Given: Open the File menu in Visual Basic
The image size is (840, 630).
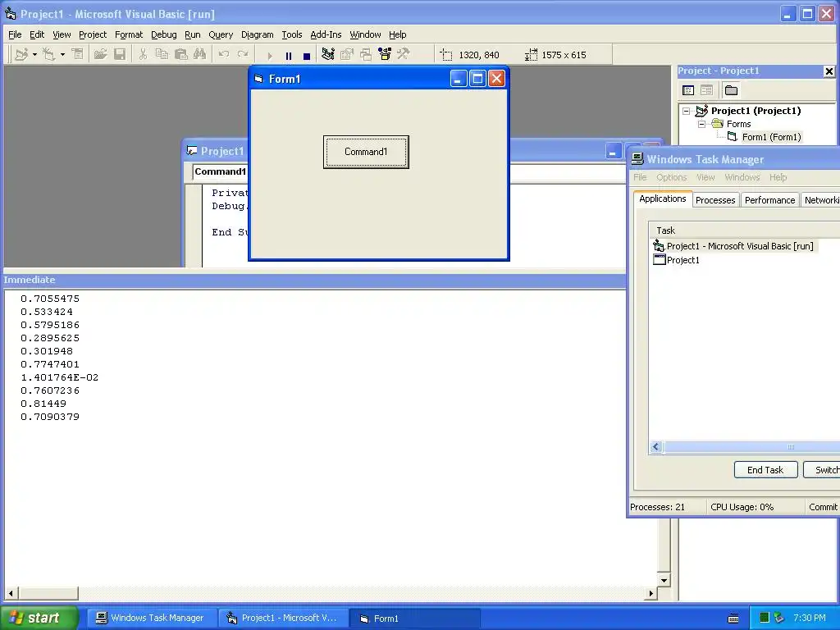Looking at the screenshot, I should tap(15, 34).
